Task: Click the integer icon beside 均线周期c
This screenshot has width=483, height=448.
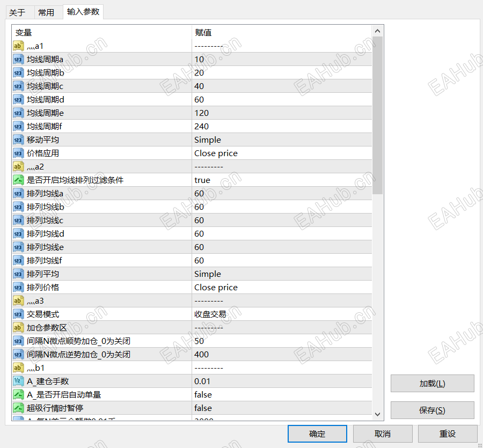Action: point(18,86)
